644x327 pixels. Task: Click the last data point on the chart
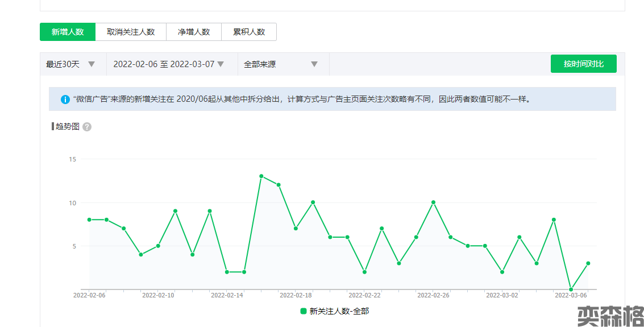point(588,263)
